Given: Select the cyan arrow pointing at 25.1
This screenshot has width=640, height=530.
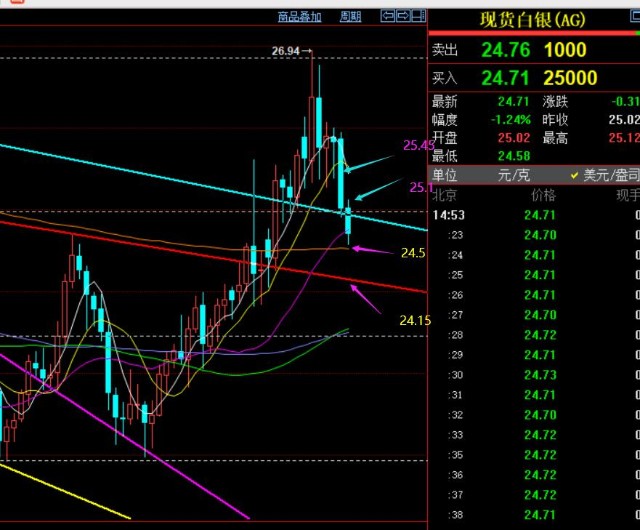Looking at the screenshot, I should tap(377, 190).
